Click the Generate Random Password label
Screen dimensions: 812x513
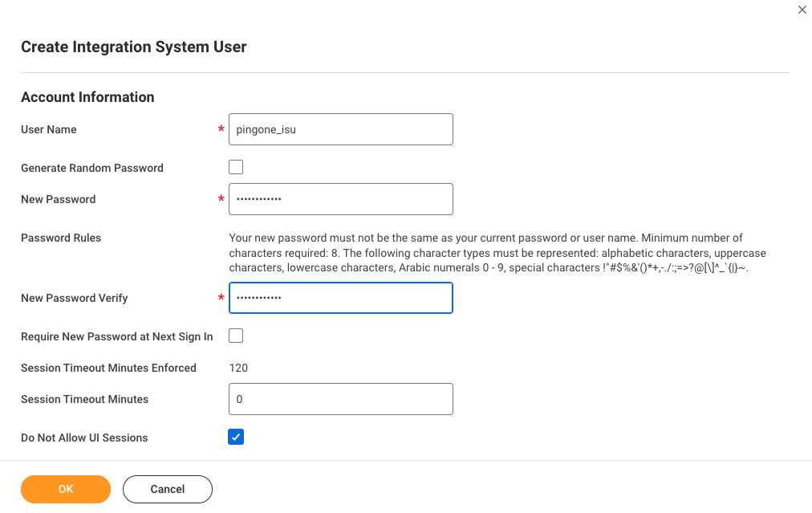click(92, 168)
